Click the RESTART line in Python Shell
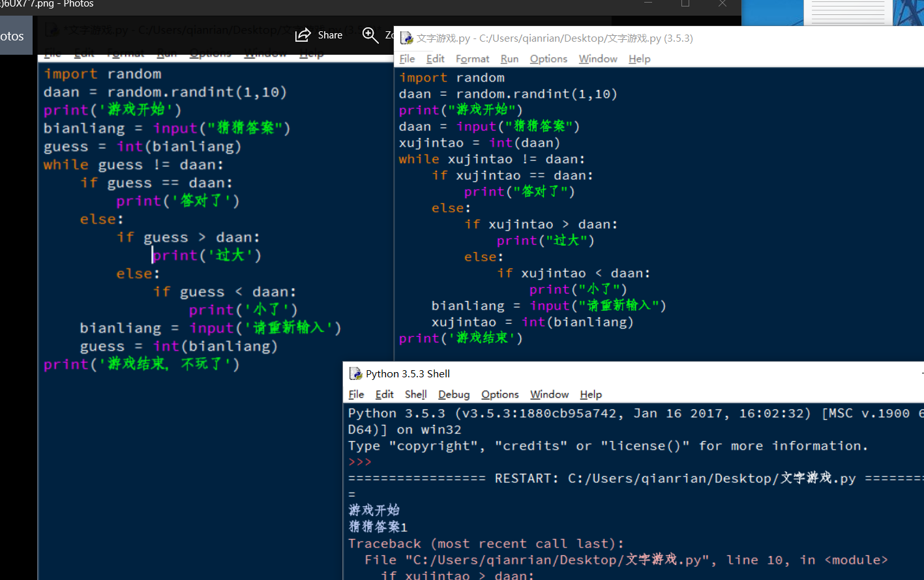This screenshot has width=924, height=580. (x=636, y=478)
